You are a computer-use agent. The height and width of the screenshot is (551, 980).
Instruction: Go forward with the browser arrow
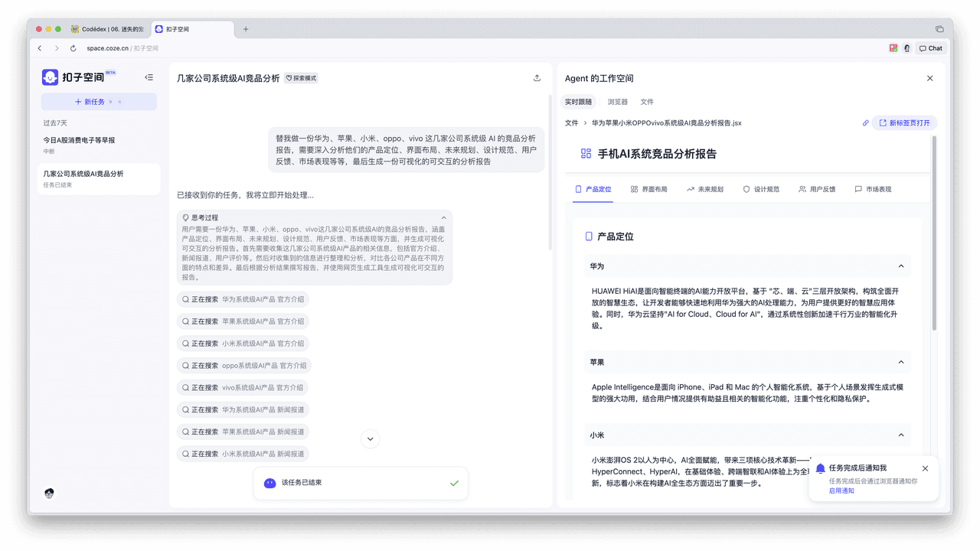pyautogui.click(x=56, y=48)
